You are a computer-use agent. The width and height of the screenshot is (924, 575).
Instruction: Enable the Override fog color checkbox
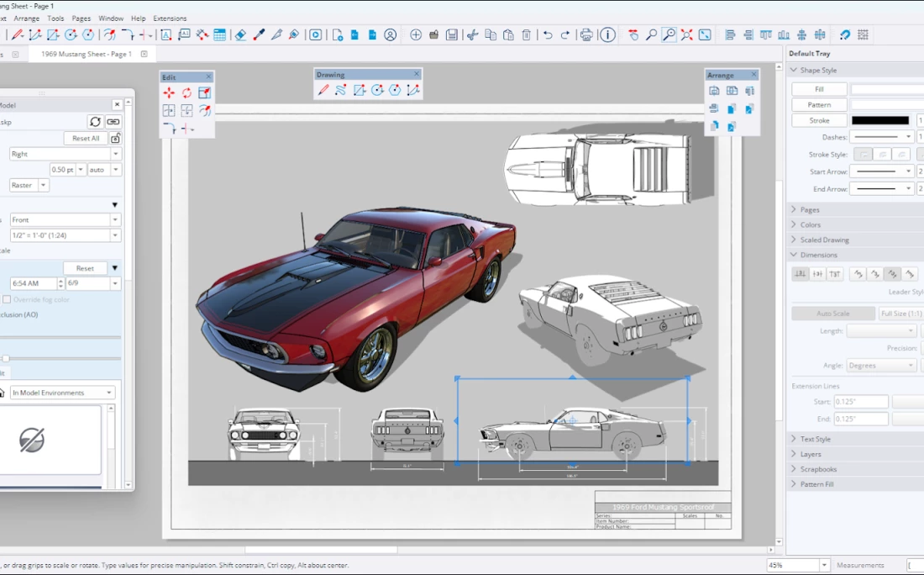(7, 299)
